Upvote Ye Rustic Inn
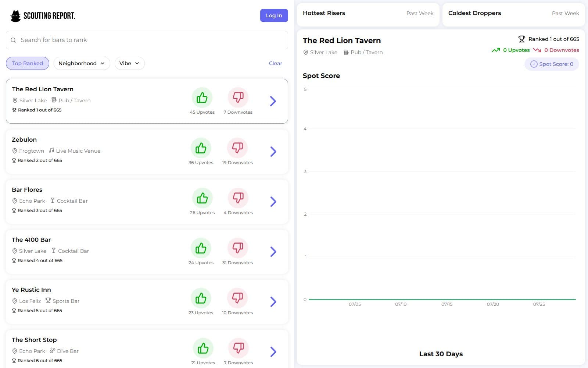This screenshot has width=588, height=368. pyautogui.click(x=201, y=298)
